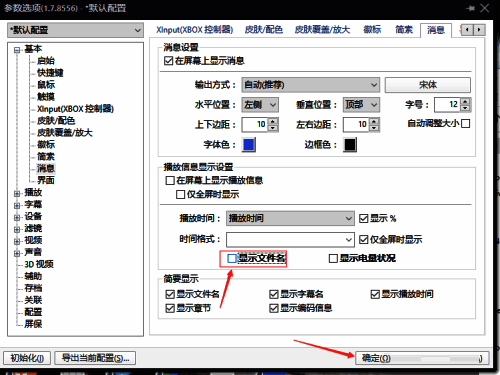Expand the 播放 tree node
Viewport: 500px width, 375px height.
(x=17, y=194)
